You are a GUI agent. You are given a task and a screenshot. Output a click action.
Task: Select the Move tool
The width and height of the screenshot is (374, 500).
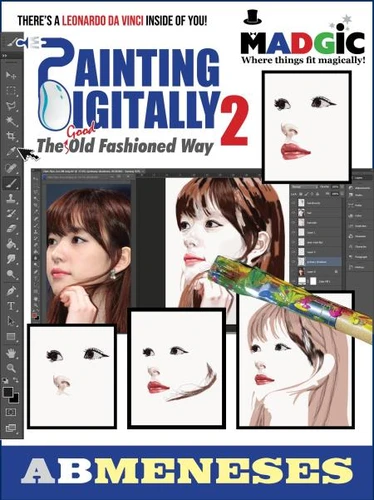tap(11, 75)
